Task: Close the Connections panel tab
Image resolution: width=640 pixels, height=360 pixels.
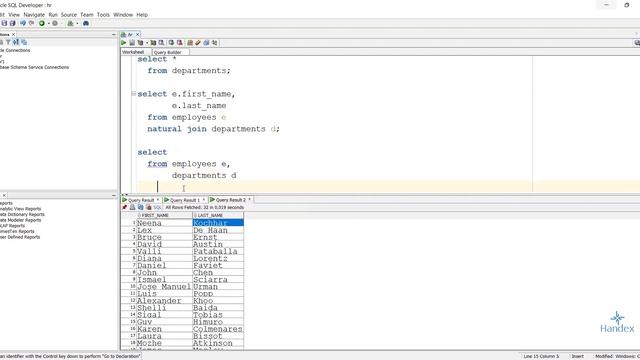Action: 13,35
